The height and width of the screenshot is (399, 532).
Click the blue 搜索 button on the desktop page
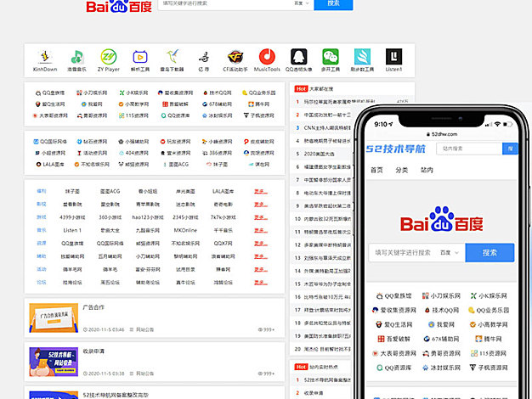(333, 4)
